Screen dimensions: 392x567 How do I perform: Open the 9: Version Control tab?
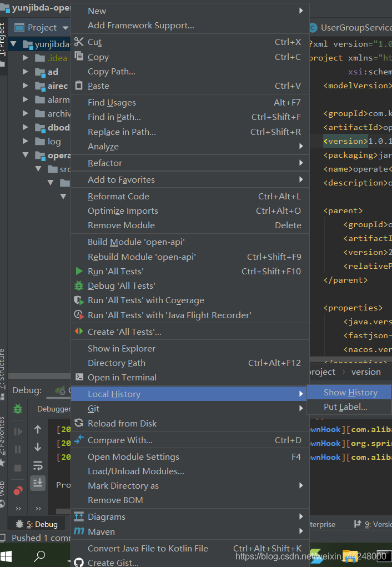(373, 524)
